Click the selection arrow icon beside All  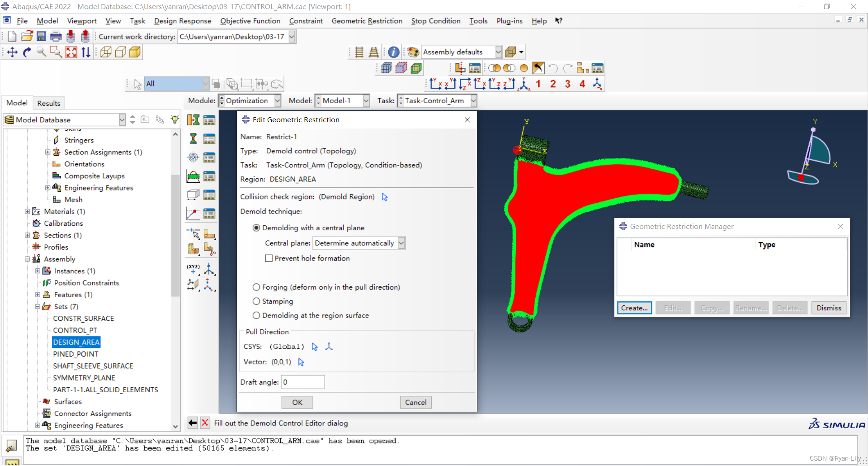(x=137, y=84)
